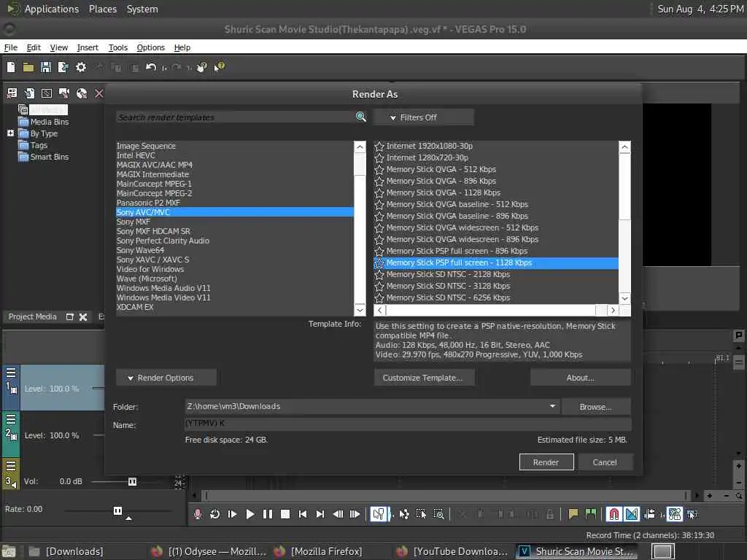The image size is (747, 560).
Task: Click the Cancel button
Action: (605, 462)
